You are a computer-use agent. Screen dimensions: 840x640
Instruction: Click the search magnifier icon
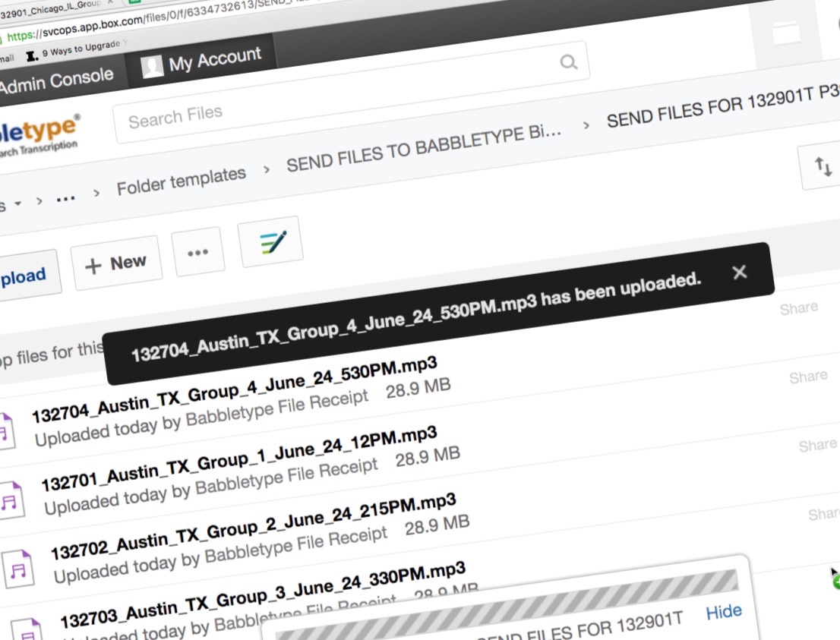pyautogui.click(x=568, y=62)
